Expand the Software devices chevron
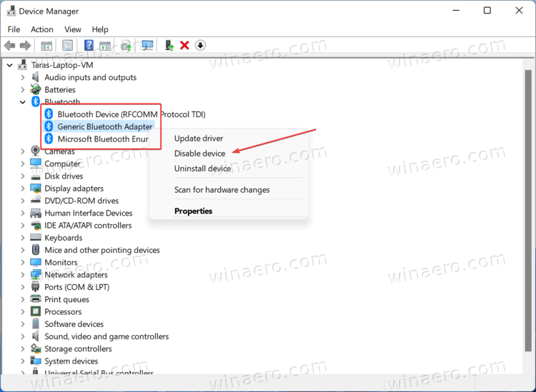Screen dimensions: 536x392 pyautogui.click(x=23, y=324)
